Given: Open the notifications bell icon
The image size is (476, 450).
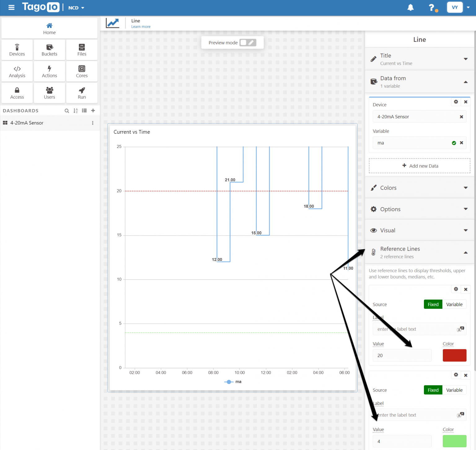Looking at the screenshot, I should pos(410,8).
